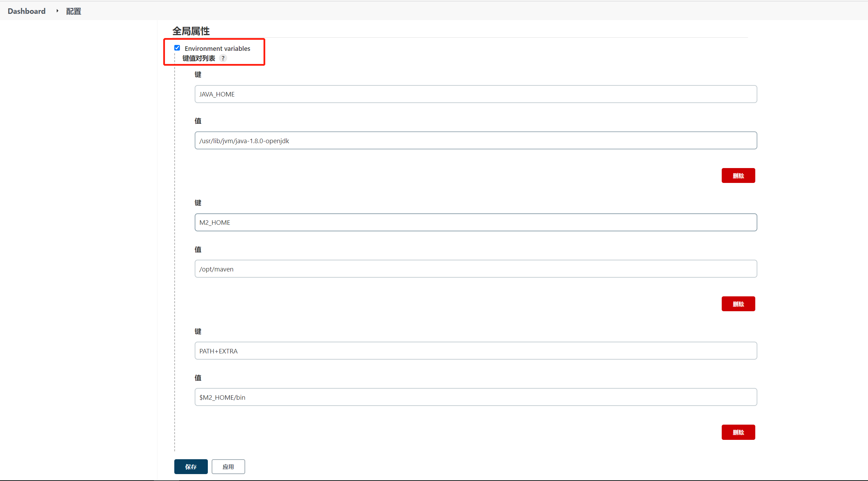Image resolution: width=868 pixels, height=481 pixels.
Task: Edit the /opt/maven value field
Action: (x=476, y=269)
